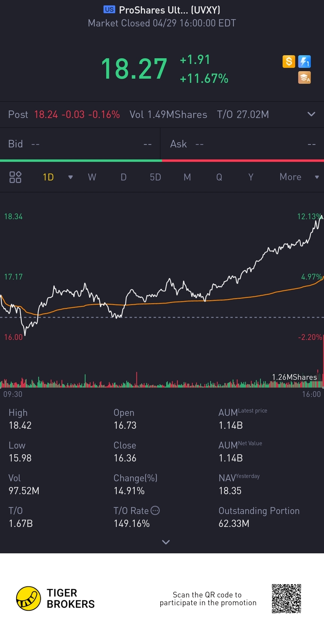Screen dimensions: 324x644
Task: Tap the T/O Rate info icon
Action: point(155,510)
